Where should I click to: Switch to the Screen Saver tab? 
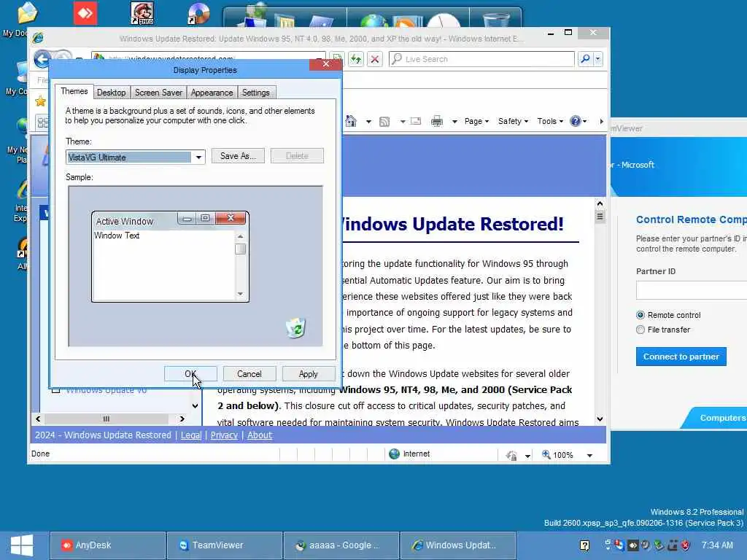point(158,93)
